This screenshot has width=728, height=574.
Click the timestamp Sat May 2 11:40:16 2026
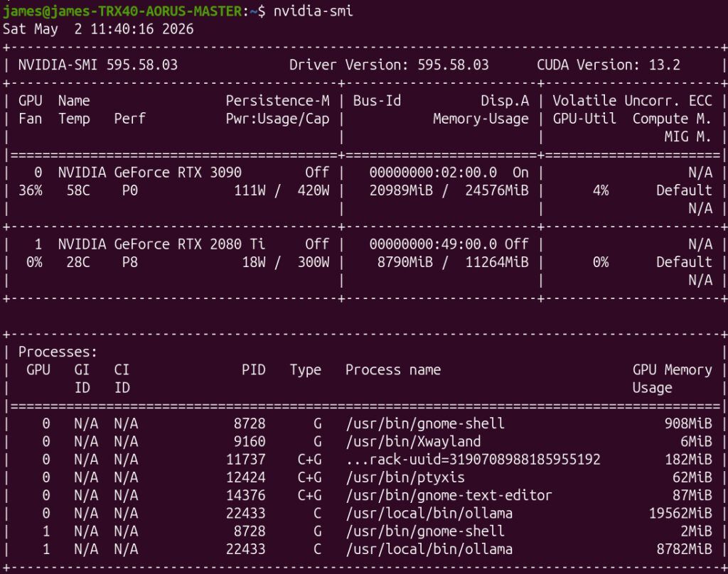point(98,29)
